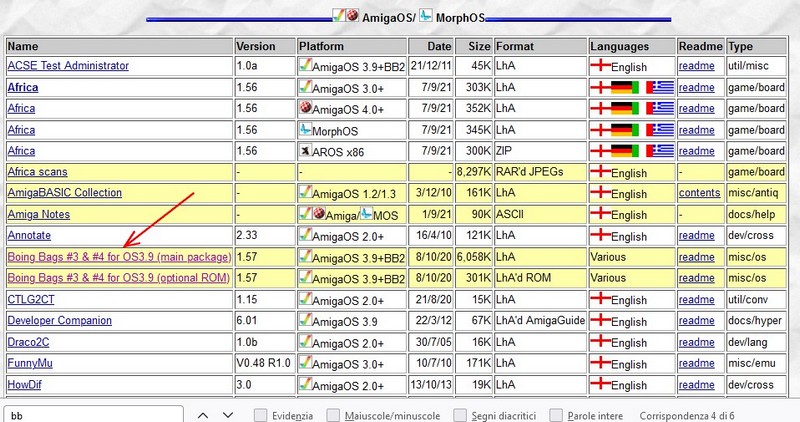The width and height of the screenshot is (800, 422).
Task: Click the German flag in Africa AmigaOS 3.0+ row
Action: (x=625, y=87)
